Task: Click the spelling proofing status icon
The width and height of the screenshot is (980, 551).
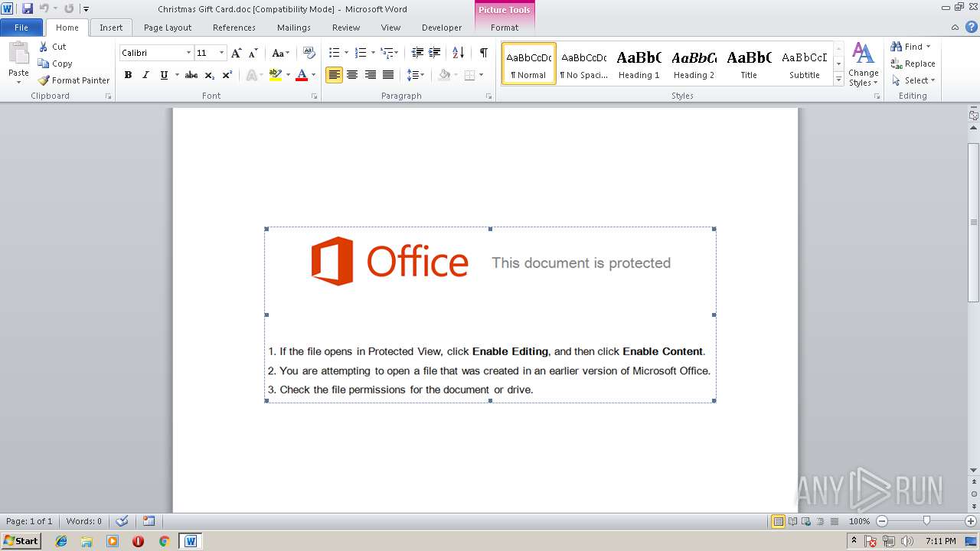Action: 121,521
